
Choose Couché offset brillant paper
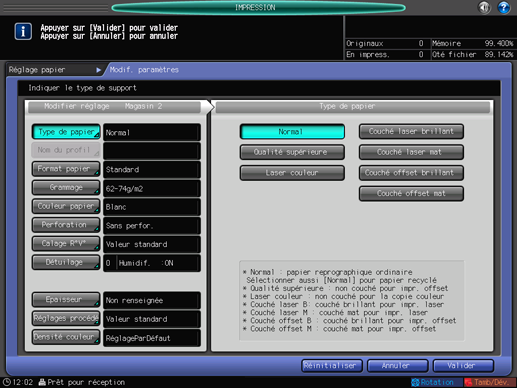tap(411, 173)
